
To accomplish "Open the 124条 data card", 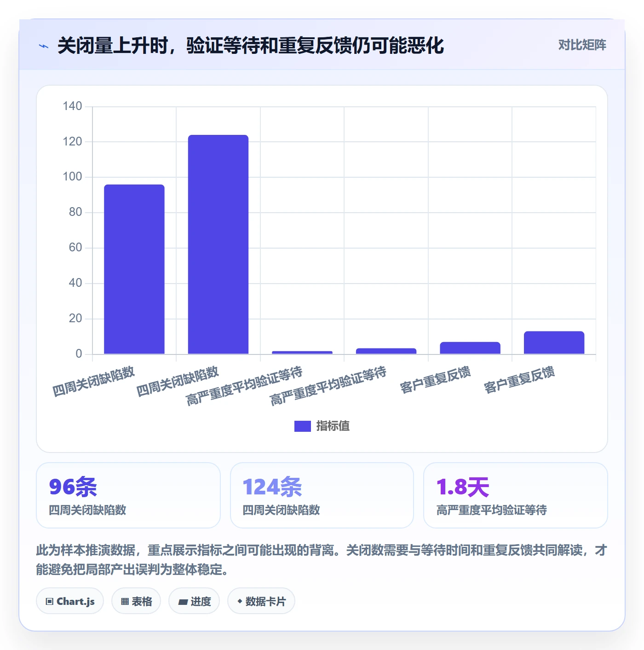I will pos(322,495).
